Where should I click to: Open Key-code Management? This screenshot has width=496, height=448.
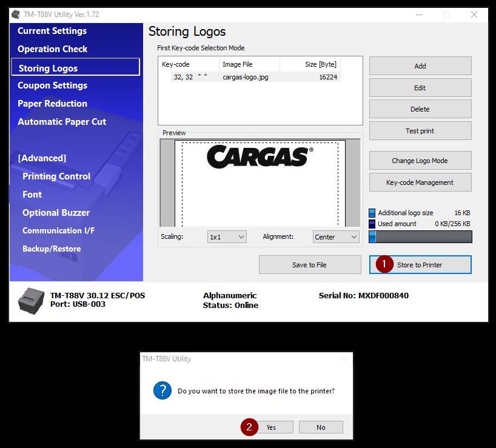tap(420, 182)
